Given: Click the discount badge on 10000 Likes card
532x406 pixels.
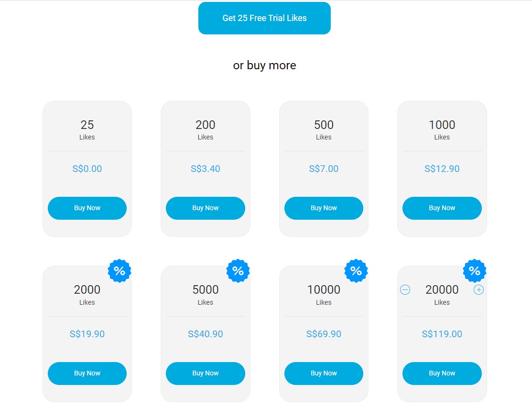Looking at the screenshot, I should (x=356, y=271).
